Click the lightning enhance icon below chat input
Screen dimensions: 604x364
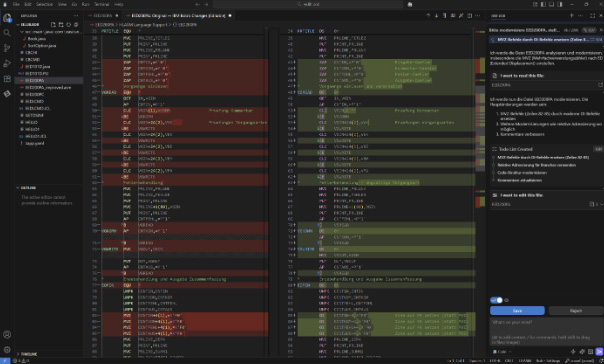click(x=573, y=351)
